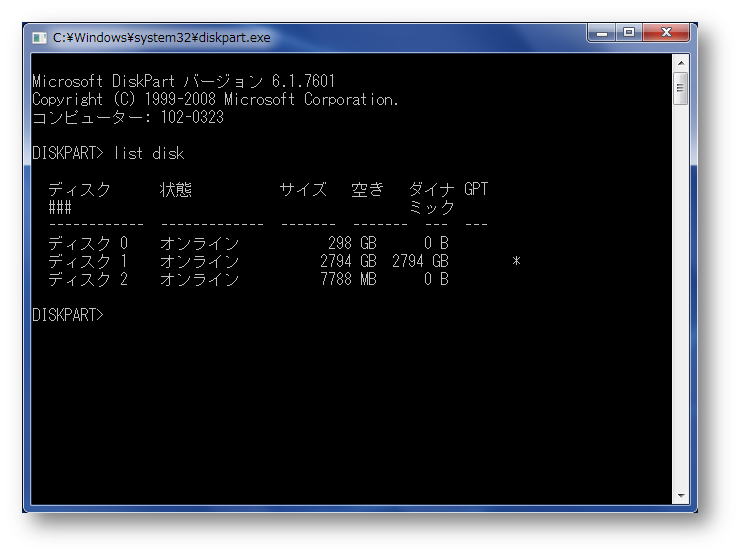Click the 'ディスク 1' row label

88,261
